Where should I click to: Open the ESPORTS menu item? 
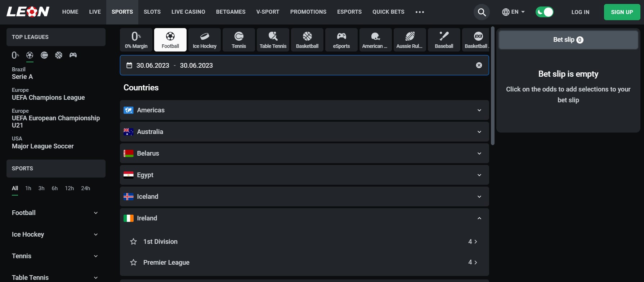[x=349, y=12]
